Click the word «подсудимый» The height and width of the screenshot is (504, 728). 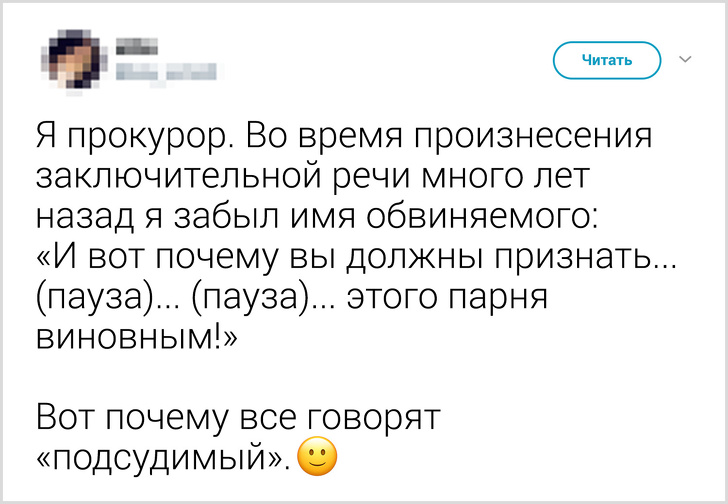(x=165, y=460)
